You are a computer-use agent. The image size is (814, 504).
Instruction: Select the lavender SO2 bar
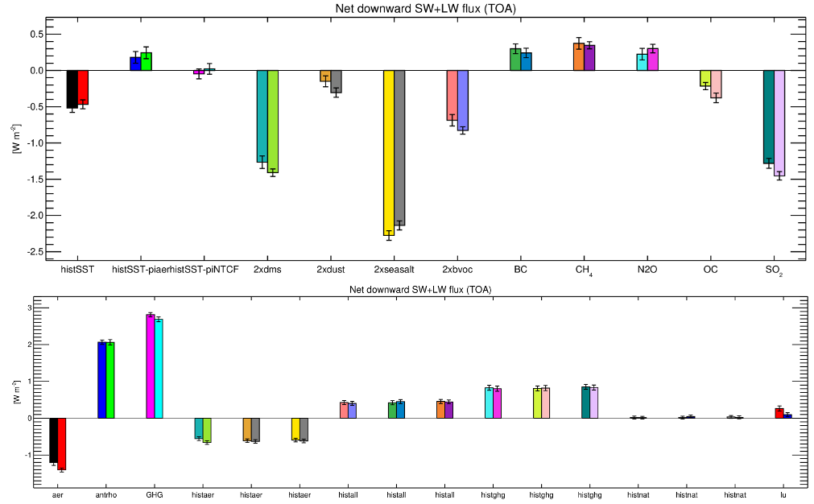779,122
